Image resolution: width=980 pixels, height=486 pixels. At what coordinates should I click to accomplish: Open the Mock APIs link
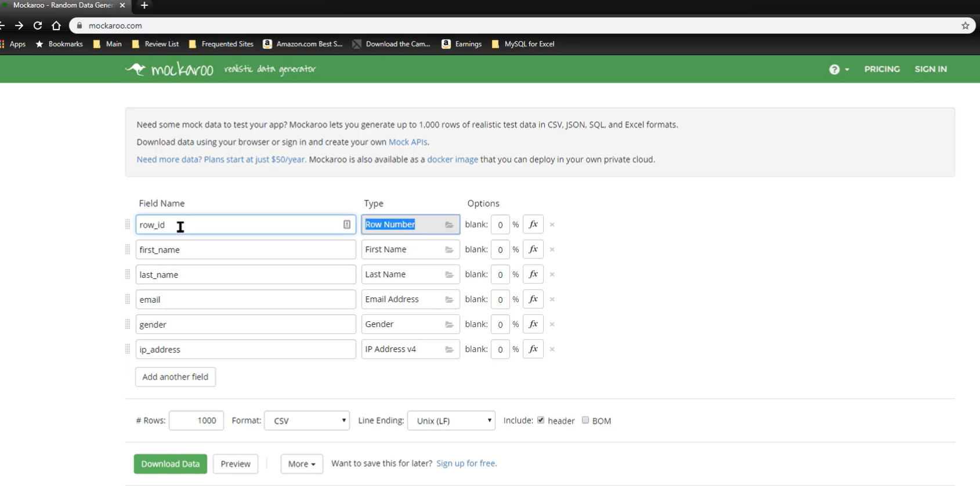pos(408,142)
